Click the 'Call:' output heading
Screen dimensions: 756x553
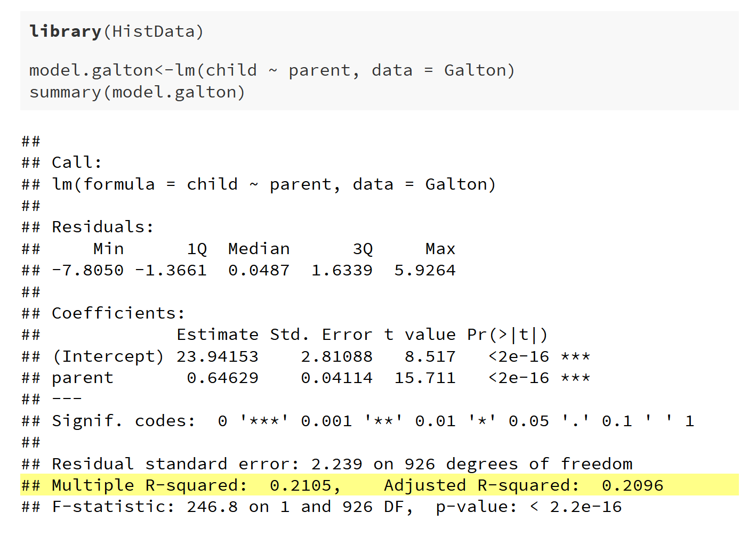click(76, 162)
